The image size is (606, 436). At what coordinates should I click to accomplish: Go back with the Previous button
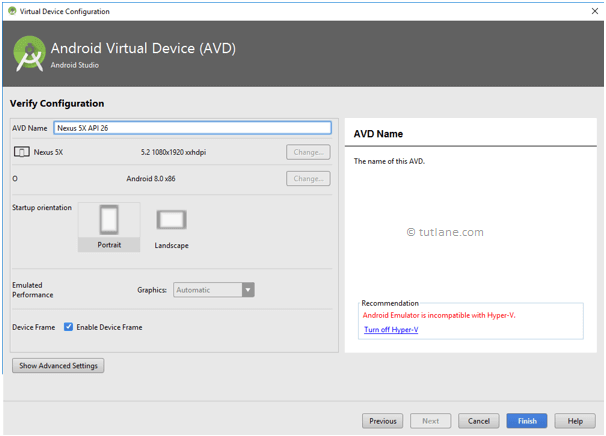(383, 421)
